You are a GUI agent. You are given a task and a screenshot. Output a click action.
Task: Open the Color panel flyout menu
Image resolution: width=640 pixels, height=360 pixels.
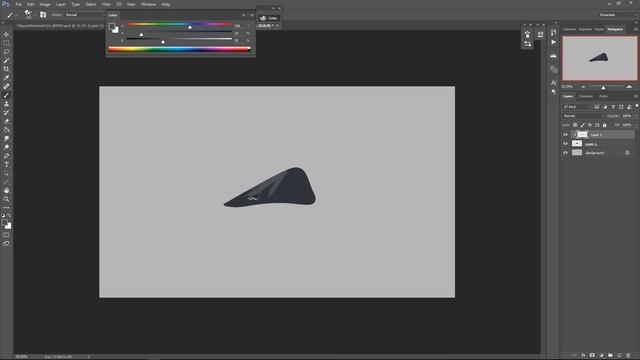[x=251, y=15]
